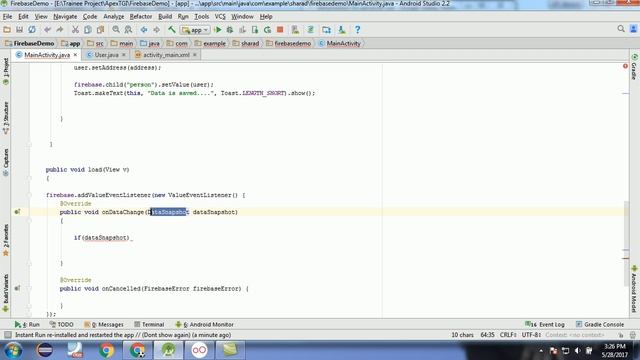640x360 pixels.
Task: Open the TODO tool window
Action: [62, 324]
